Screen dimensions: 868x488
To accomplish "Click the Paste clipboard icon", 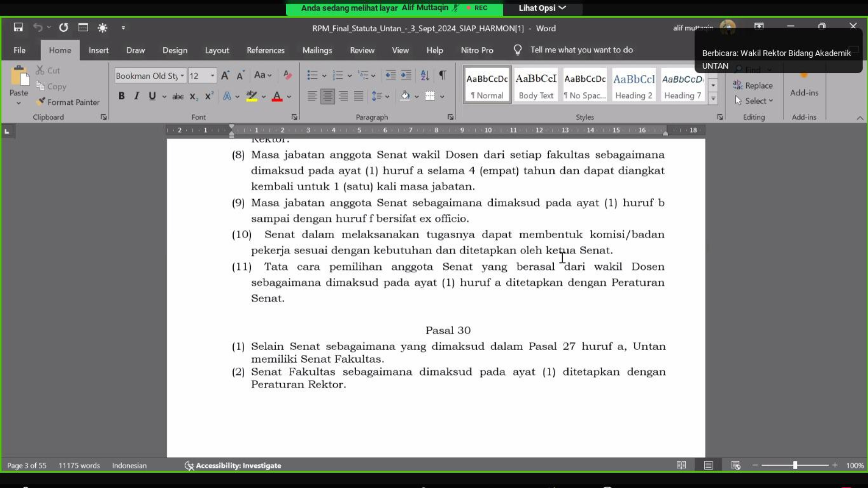I will click(x=19, y=76).
